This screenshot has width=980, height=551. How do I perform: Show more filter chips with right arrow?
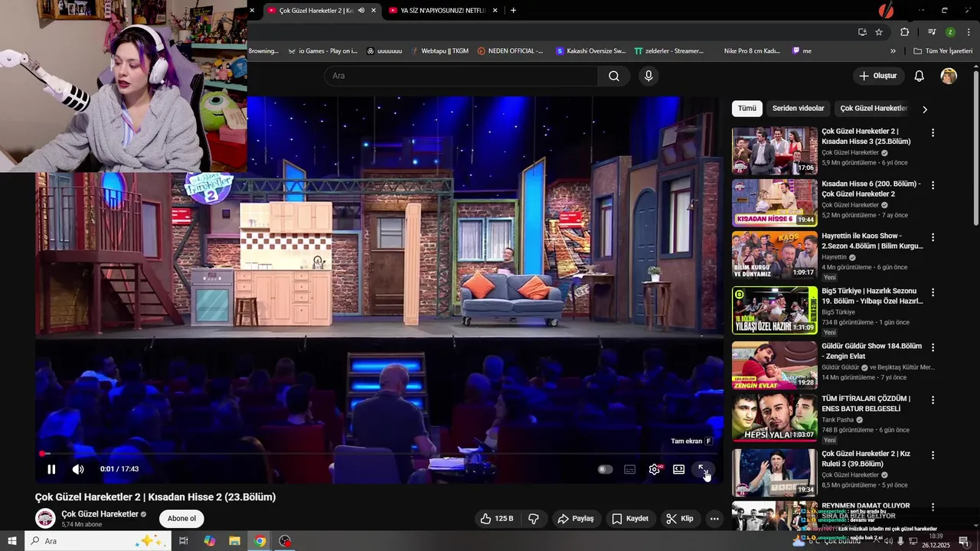pyautogui.click(x=924, y=109)
